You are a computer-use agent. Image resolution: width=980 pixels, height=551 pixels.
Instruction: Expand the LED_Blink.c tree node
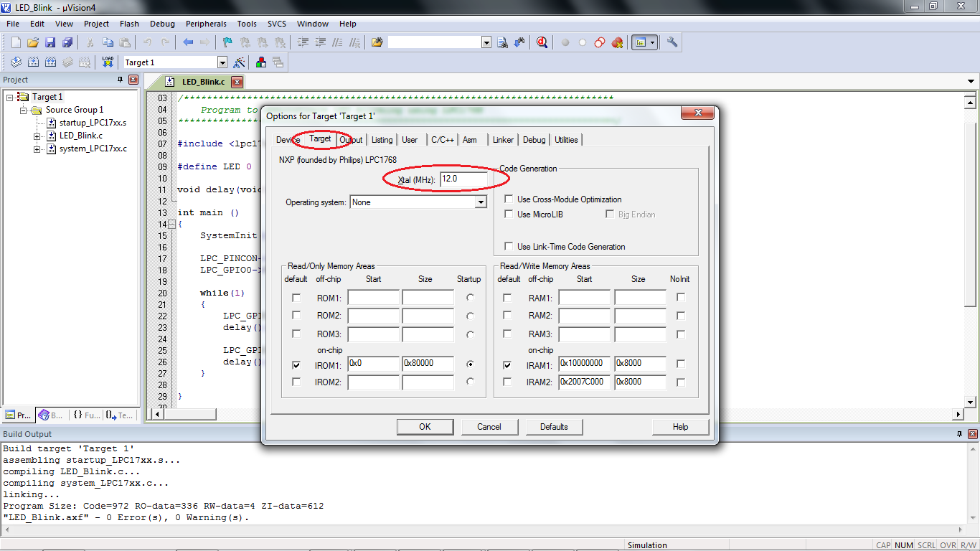(37, 136)
